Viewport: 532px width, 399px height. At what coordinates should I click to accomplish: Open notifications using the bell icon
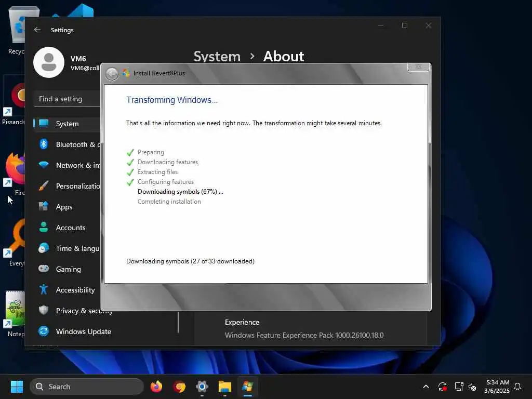(517, 387)
